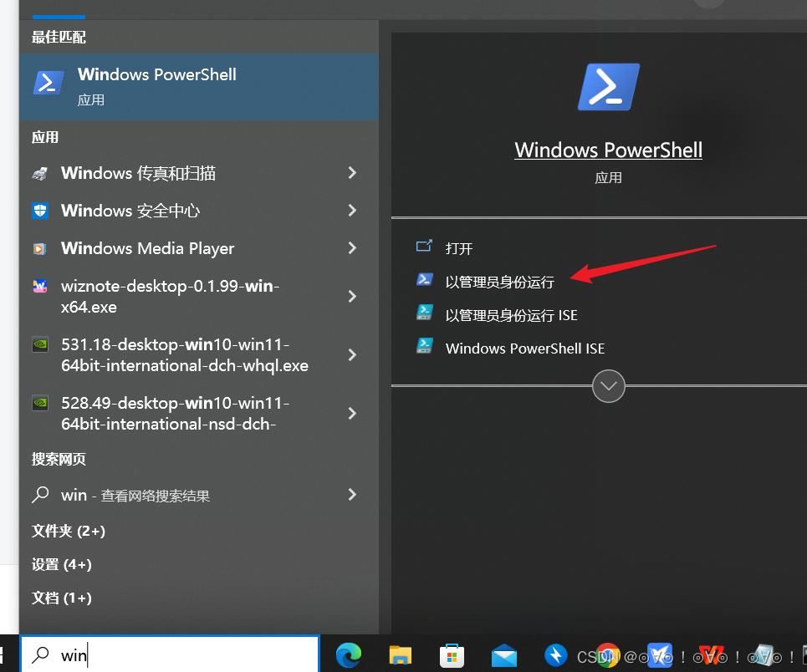Expand 531.18-desktop driver result arrow

coord(352,355)
